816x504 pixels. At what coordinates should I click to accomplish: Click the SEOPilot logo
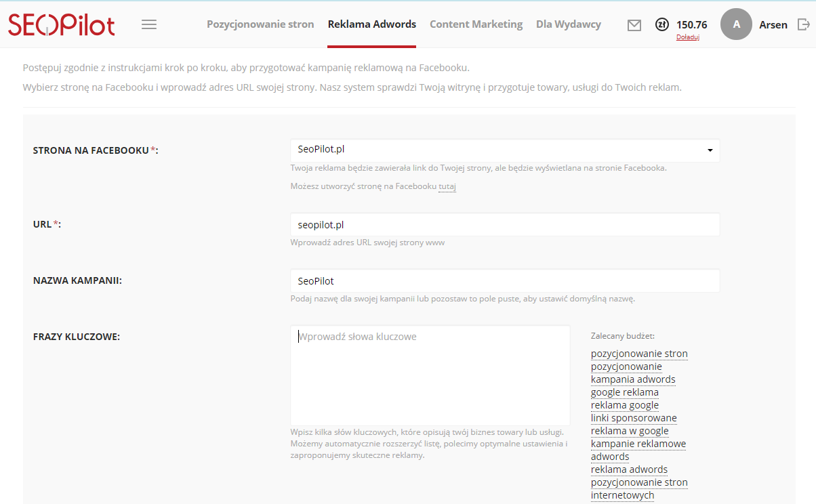coord(62,24)
